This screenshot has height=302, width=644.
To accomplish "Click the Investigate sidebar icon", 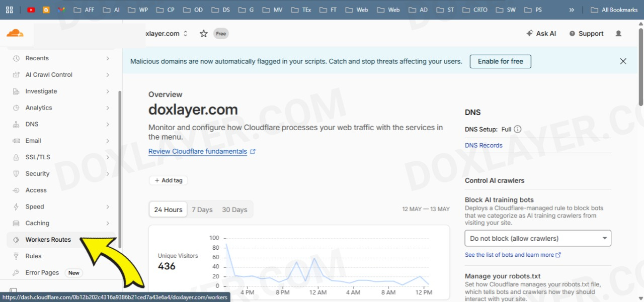I will [16, 91].
